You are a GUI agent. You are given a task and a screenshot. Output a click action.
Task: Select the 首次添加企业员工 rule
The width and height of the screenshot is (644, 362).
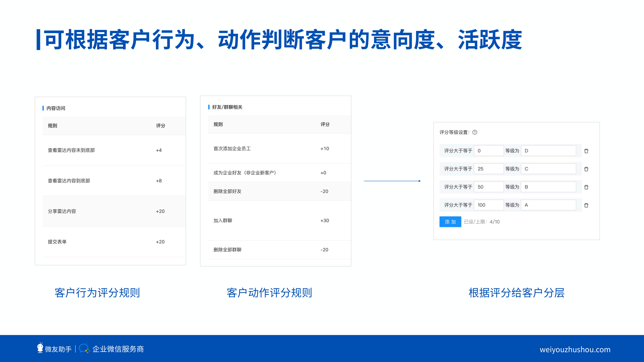click(x=279, y=149)
